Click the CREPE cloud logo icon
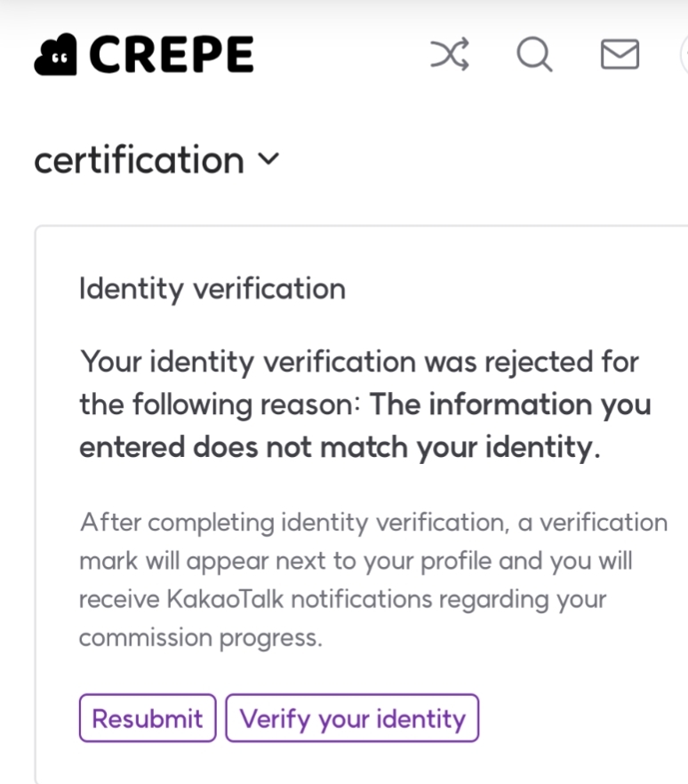Viewport: 688px width, 784px height. (x=57, y=56)
